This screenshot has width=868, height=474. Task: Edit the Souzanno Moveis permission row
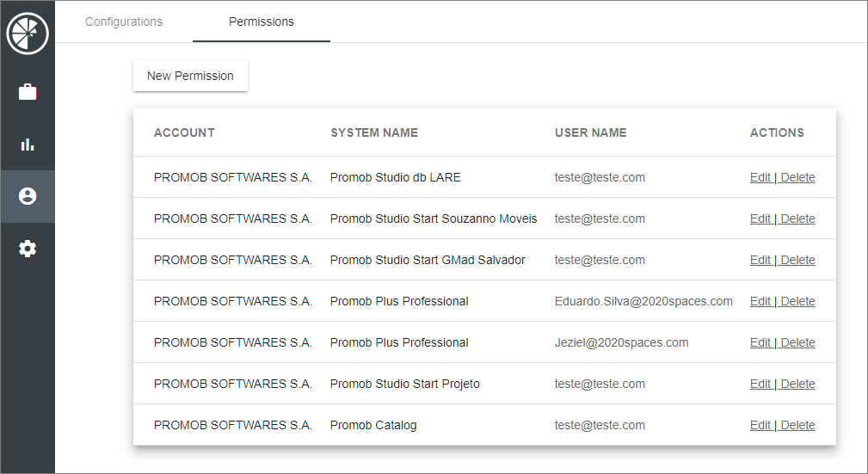[760, 219]
